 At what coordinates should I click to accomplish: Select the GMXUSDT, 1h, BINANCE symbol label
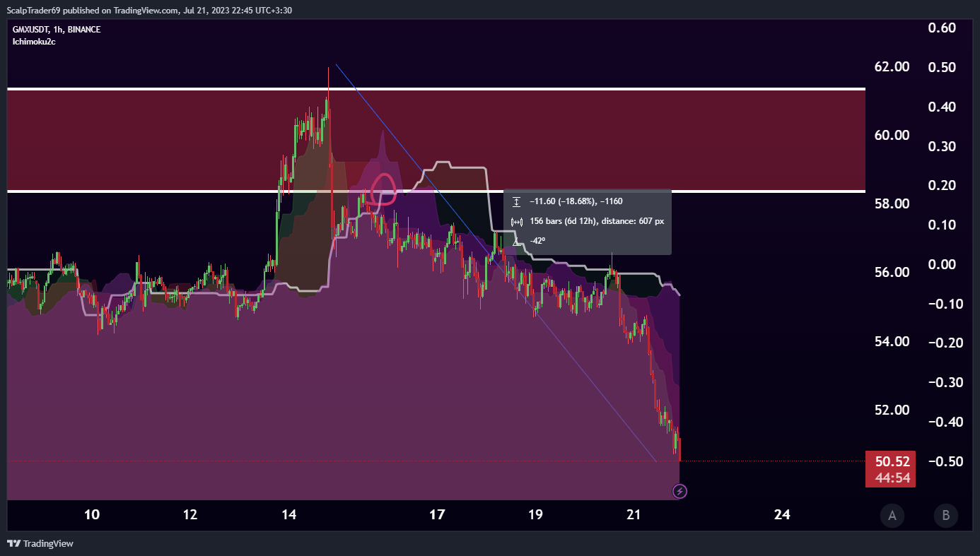tap(57, 30)
